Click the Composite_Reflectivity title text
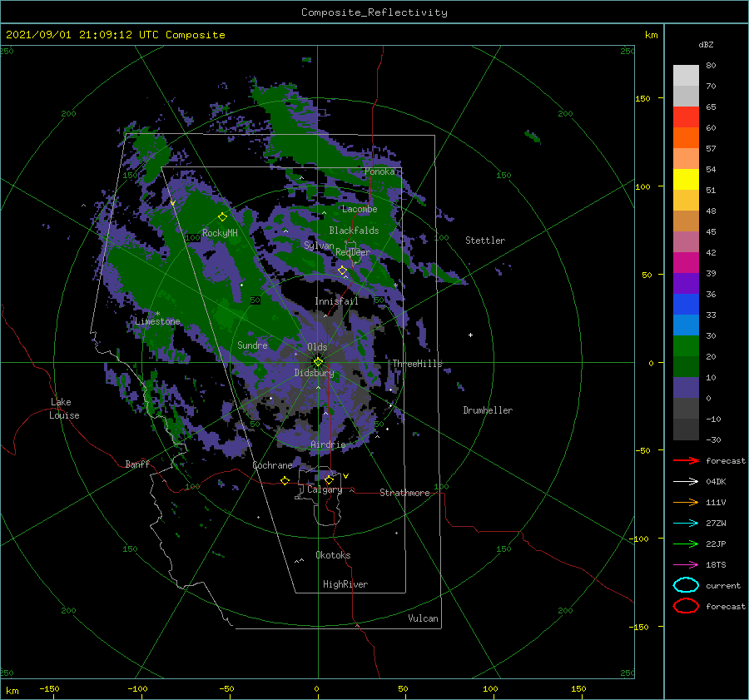749x700 pixels. coord(374,12)
